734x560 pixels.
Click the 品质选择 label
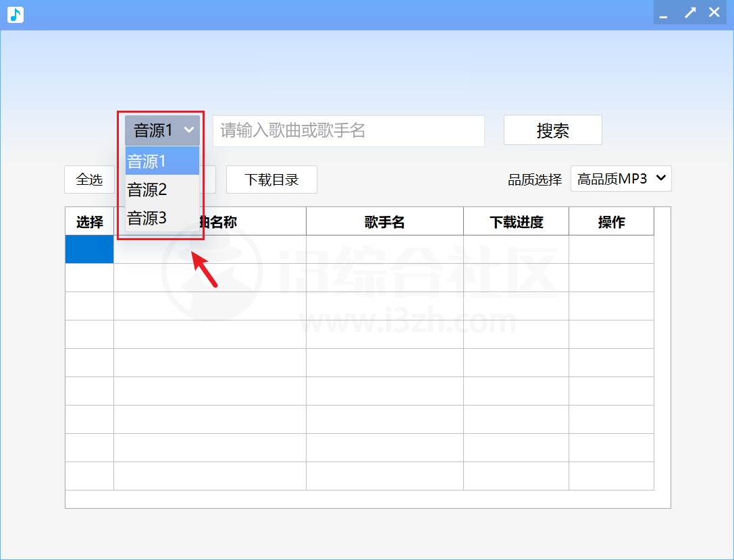coord(535,179)
